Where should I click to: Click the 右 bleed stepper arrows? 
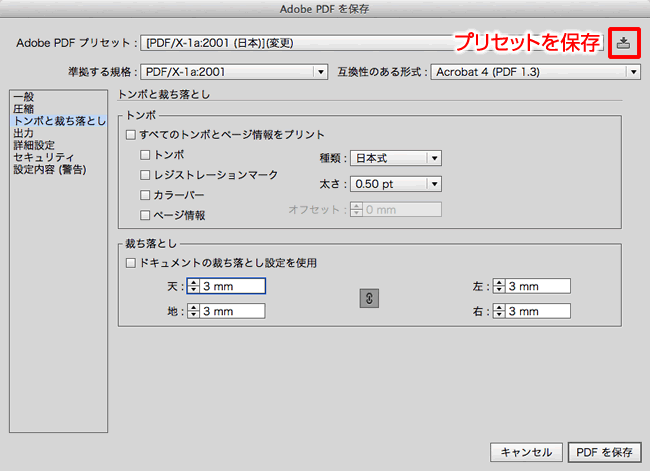point(499,311)
